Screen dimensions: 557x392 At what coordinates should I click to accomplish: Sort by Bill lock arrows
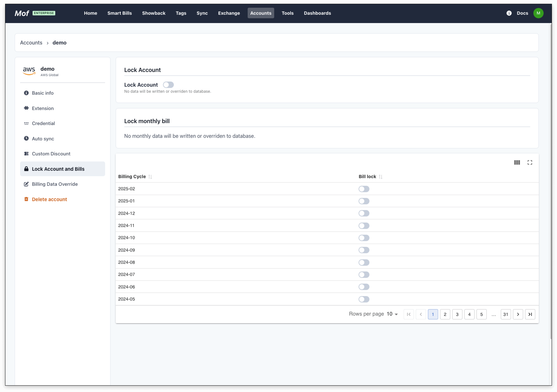[380, 177]
